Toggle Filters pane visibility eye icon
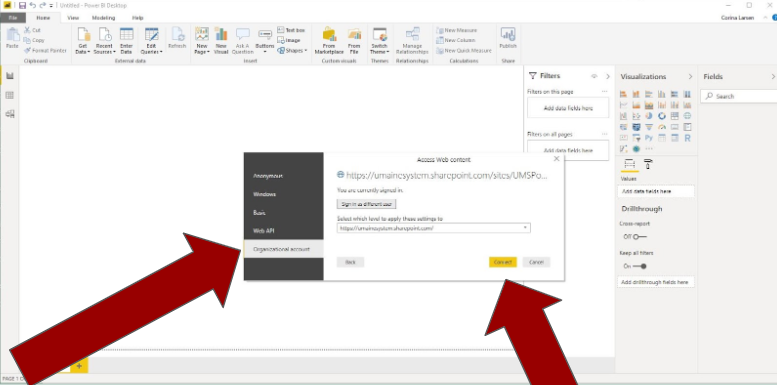The height and width of the screenshot is (385, 777). point(594,76)
